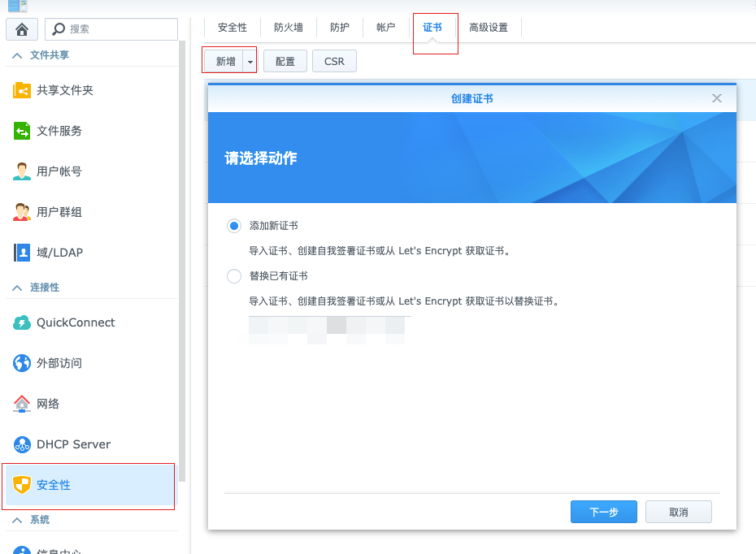756x554 pixels.
Task: Open the 外部访问 external access icon
Action: coord(22,363)
